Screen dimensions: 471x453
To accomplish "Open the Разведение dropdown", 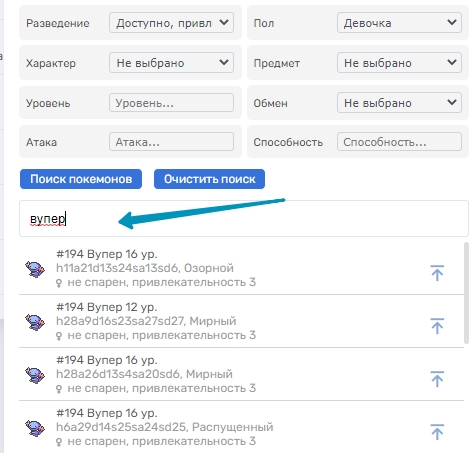I will [x=171, y=23].
